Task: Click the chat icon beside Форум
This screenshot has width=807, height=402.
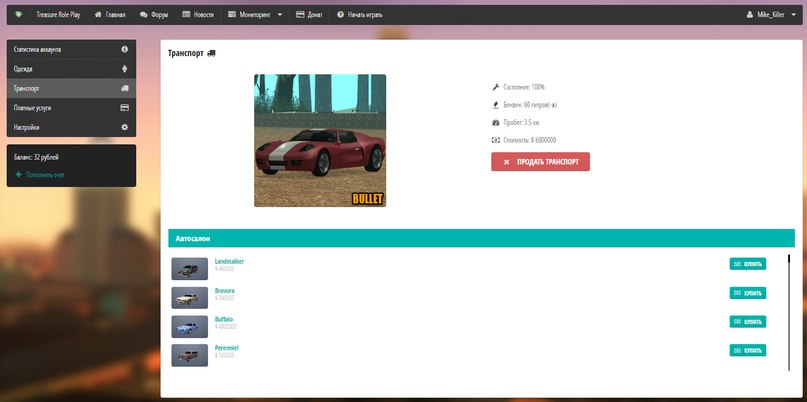Action: [144, 15]
